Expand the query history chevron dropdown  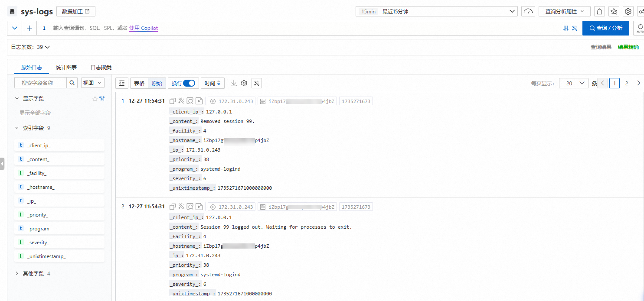click(15, 28)
